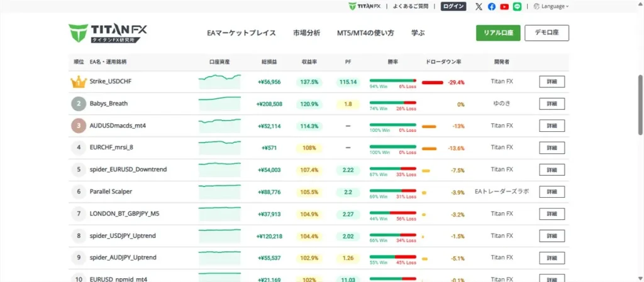Click the Strike_USDCHF equity chart thumbnail
This screenshot has width=644, height=282.
click(x=219, y=82)
